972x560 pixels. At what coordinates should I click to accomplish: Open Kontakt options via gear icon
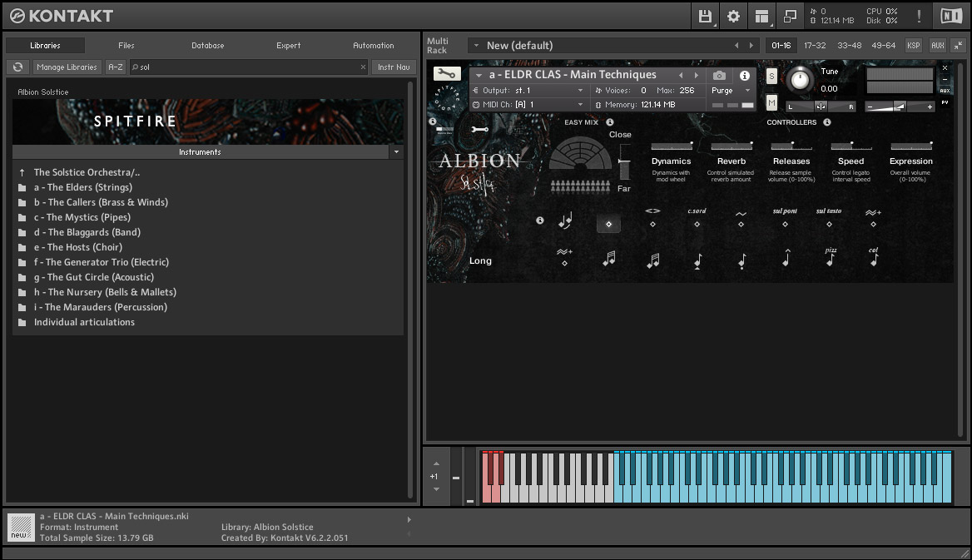pyautogui.click(x=733, y=15)
